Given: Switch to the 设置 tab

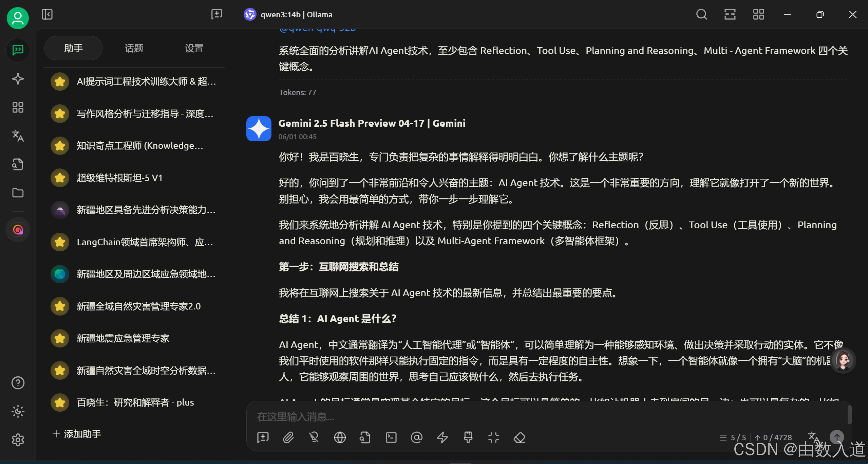Looking at the screenshot, I should 194,48.
